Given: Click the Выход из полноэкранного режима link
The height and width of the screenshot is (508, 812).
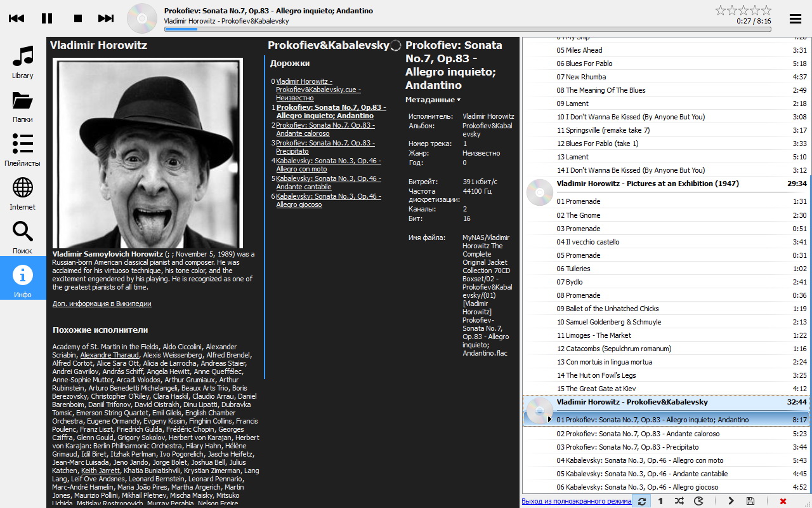Looking at the screenshot, I should (x=576, y=501).
